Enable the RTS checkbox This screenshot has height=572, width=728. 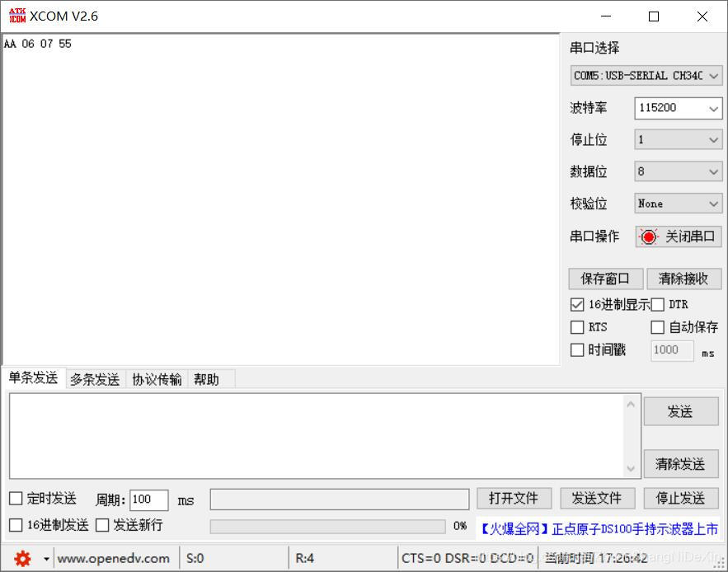coord(577,327)
